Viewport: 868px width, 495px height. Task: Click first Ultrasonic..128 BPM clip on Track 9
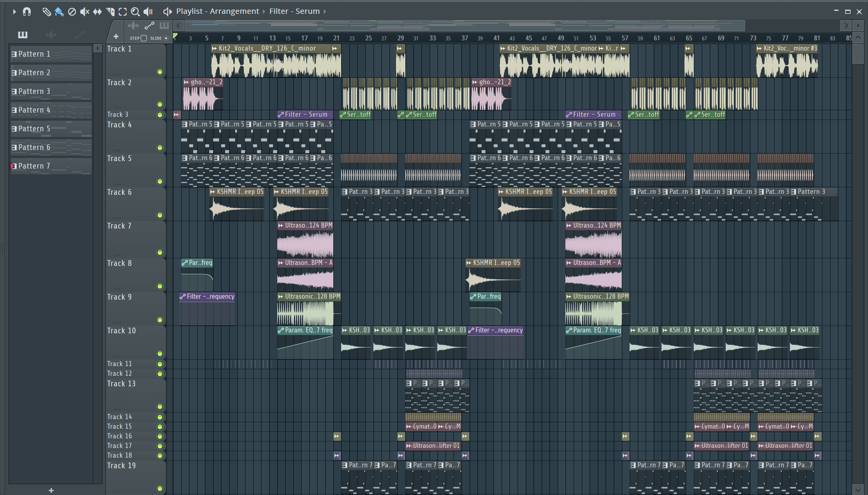click(309, 309)
